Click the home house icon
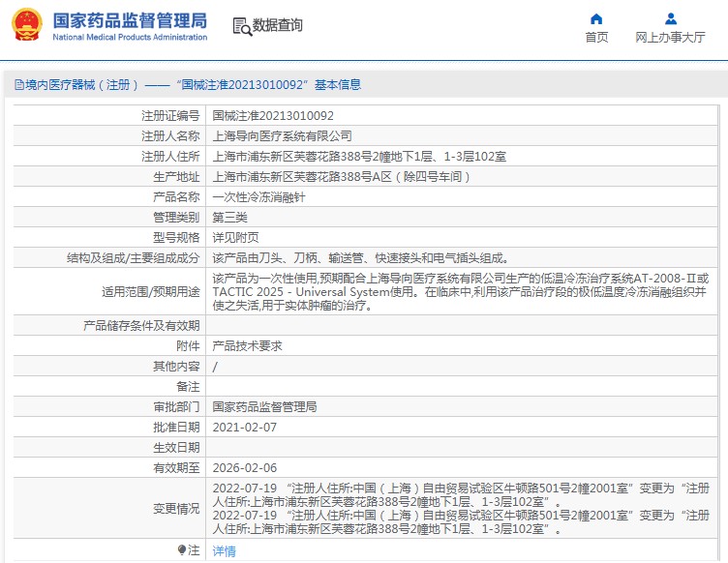Screen dimensions: 728x563 [596, 19]
